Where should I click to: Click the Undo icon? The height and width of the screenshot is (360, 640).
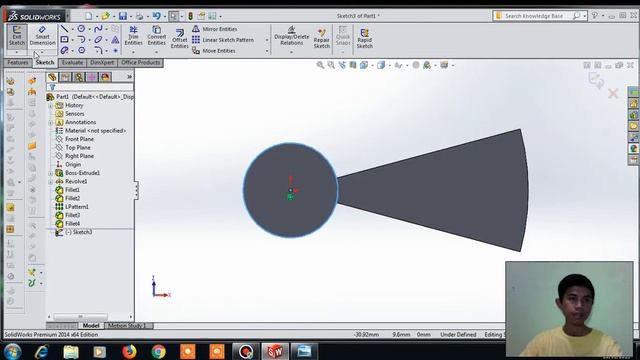click(x=156, y=16)
